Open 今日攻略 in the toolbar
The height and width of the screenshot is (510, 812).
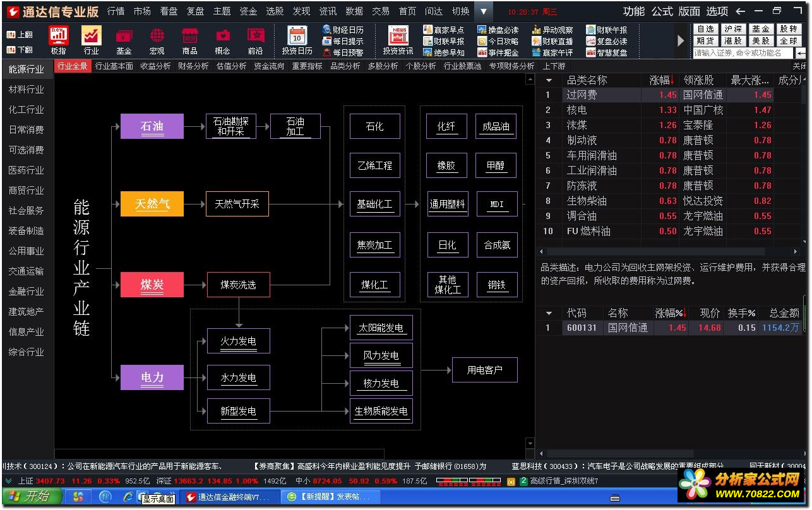[x=498, y=41]
